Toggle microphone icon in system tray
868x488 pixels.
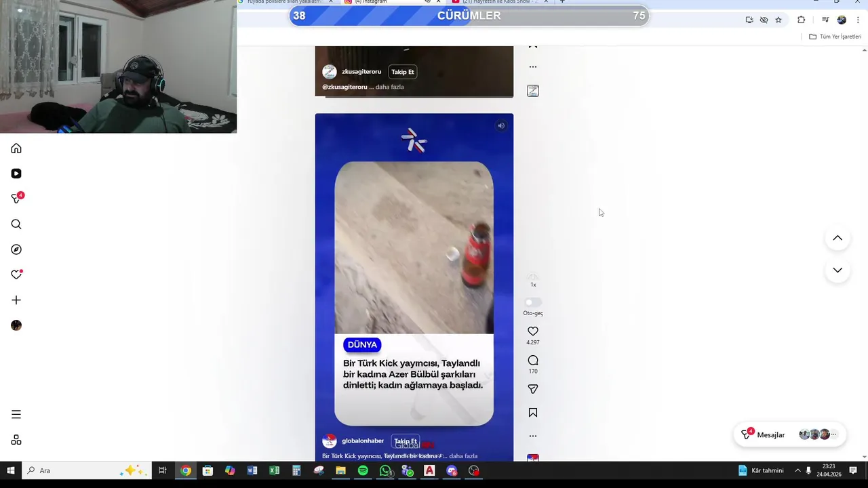(x=808, y=470)
